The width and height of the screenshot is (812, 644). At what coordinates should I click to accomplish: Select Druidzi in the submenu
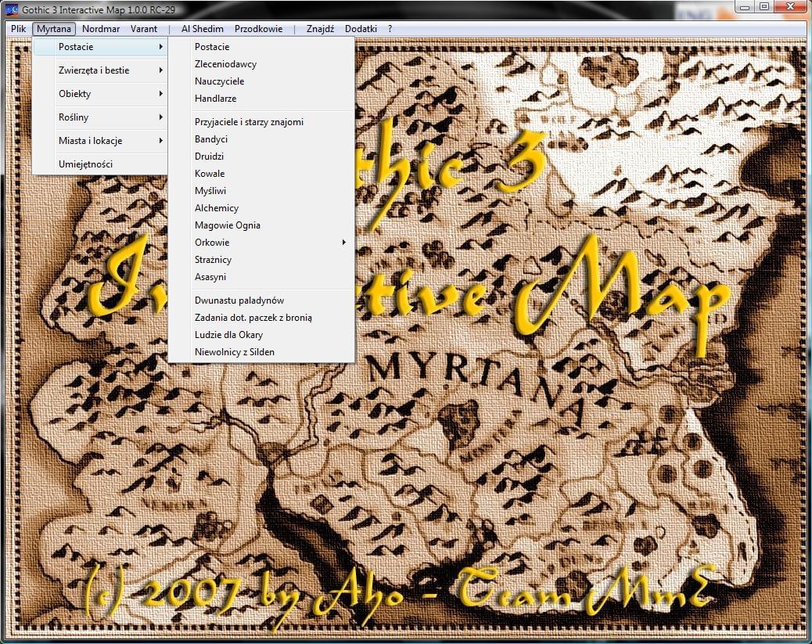[x=261, y=156]
